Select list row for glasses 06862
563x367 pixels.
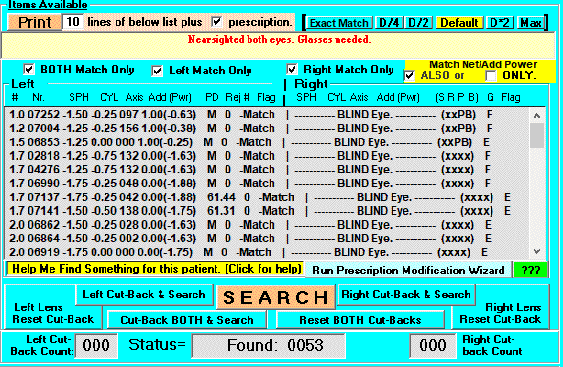point(266,225)
